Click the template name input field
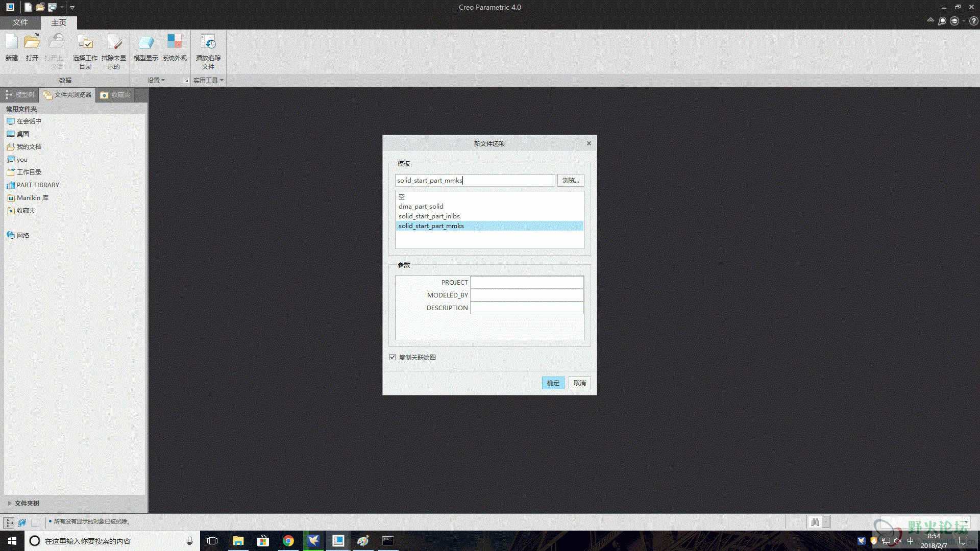 pyautogui.click(x=475, y=181)
